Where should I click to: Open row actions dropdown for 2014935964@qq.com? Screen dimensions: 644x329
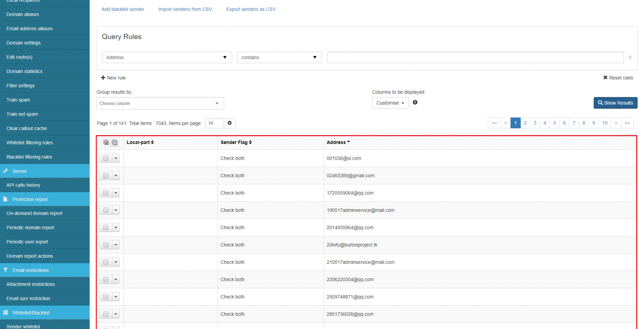tap(116, 228)
